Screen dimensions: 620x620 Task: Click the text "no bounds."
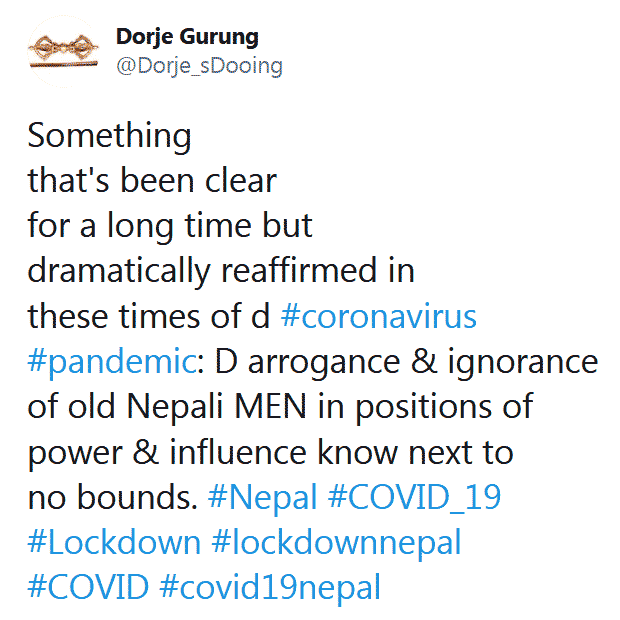tap(113, 497)
